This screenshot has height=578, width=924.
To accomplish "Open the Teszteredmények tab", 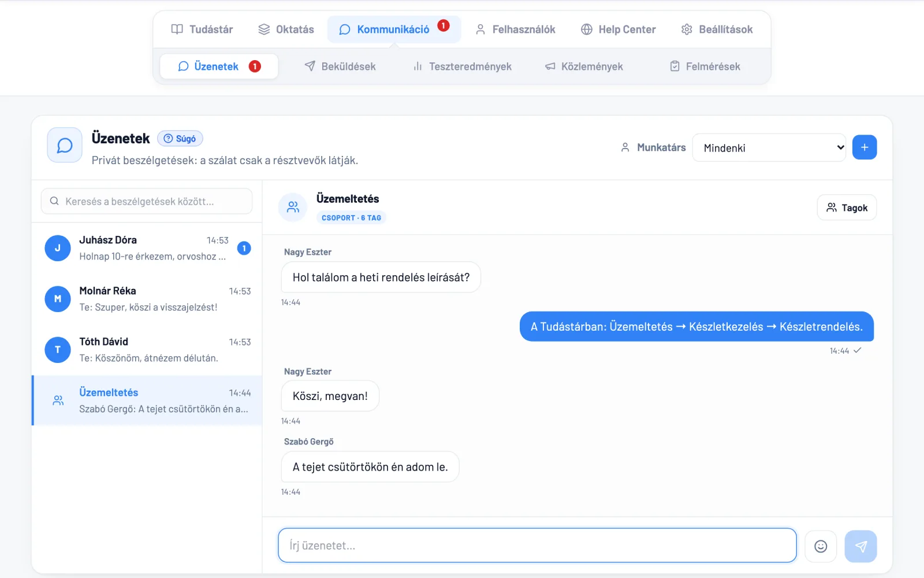I will pos(463,66).
